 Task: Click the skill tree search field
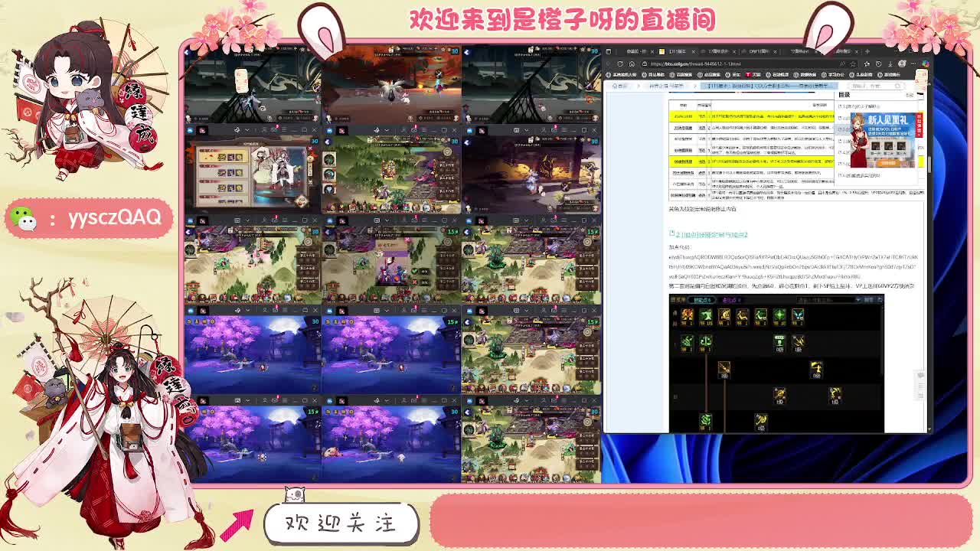tap(825, 300)
